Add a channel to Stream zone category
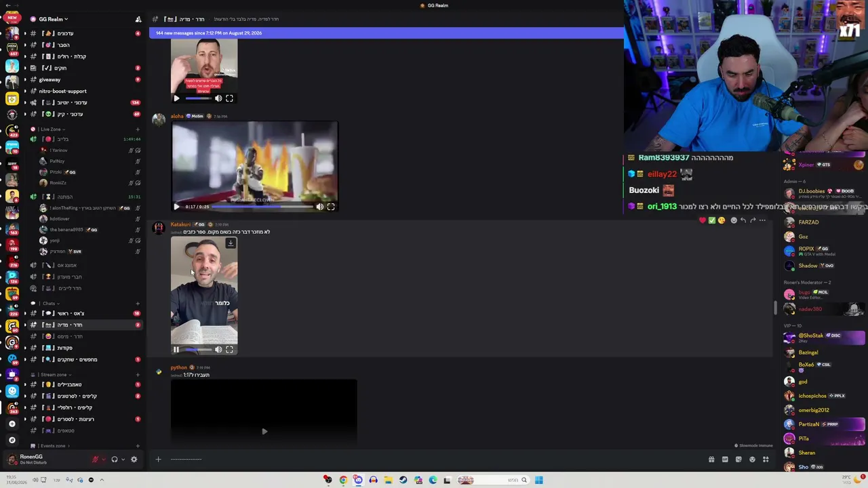This screenshot has height=488, width=868. (138, 374)
